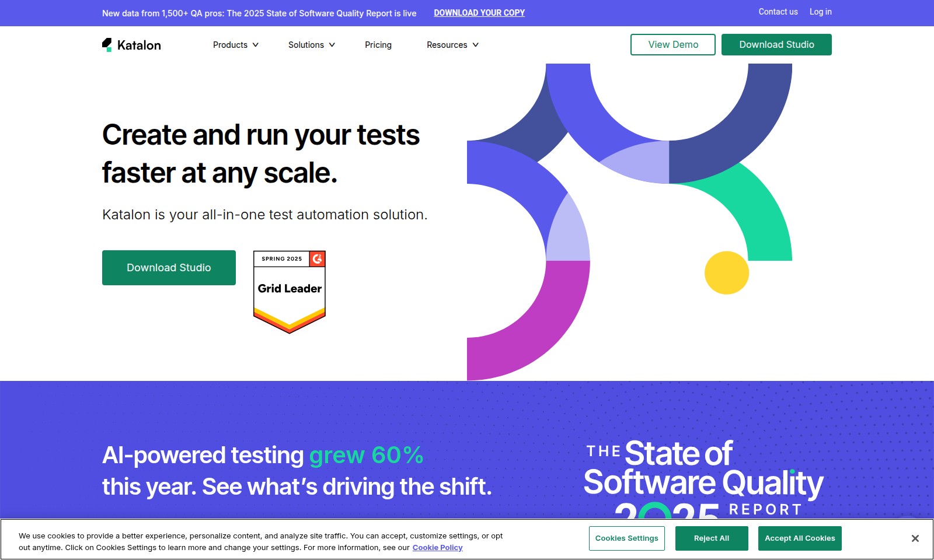
Task: Click the Katalon logo icon
Action: pos(107,45)
